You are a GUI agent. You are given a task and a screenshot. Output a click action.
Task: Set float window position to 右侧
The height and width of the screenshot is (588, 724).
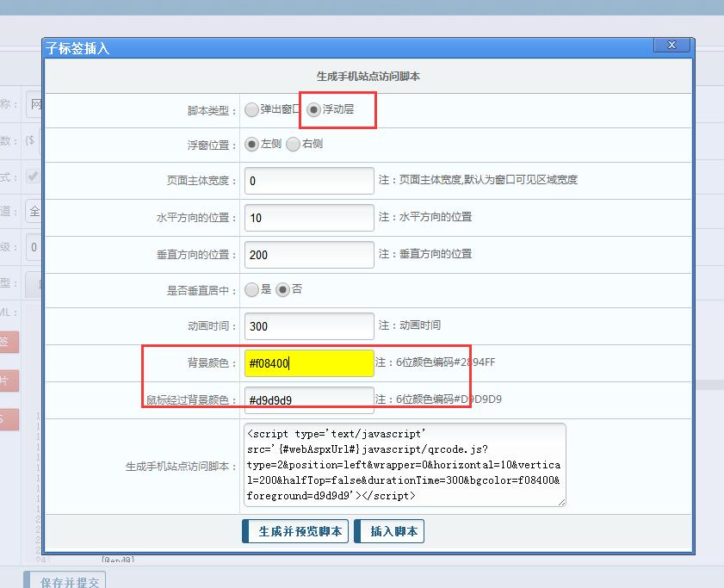293,145
